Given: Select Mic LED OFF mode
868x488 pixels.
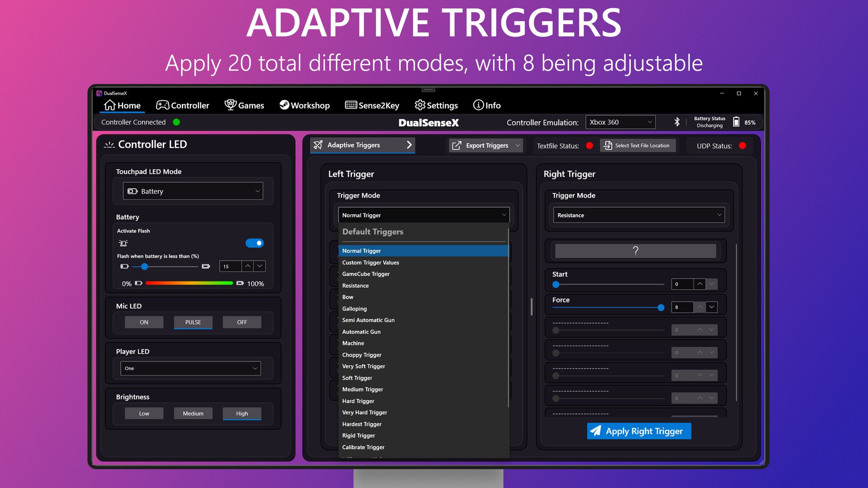Looking at the screenshot, I should (241, 322).
